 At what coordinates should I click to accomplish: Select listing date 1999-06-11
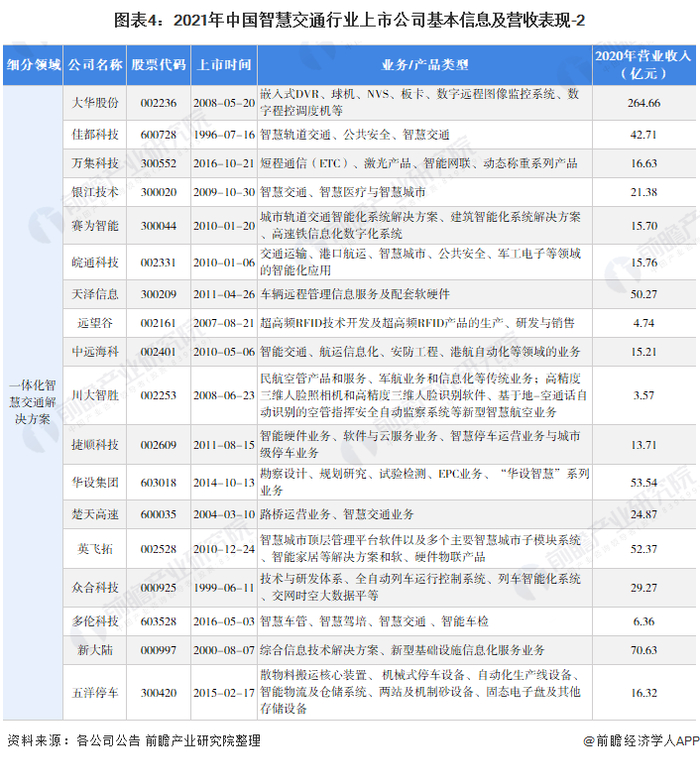coord(224,588)
